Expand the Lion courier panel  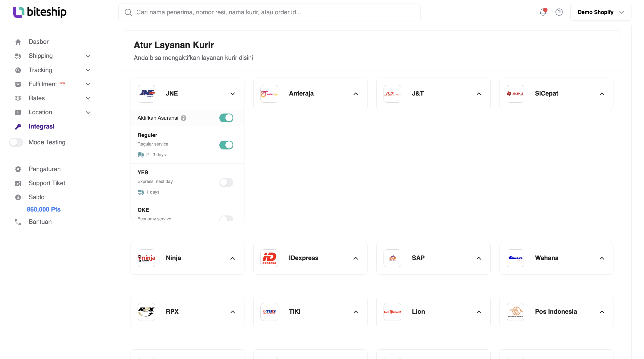479,312
